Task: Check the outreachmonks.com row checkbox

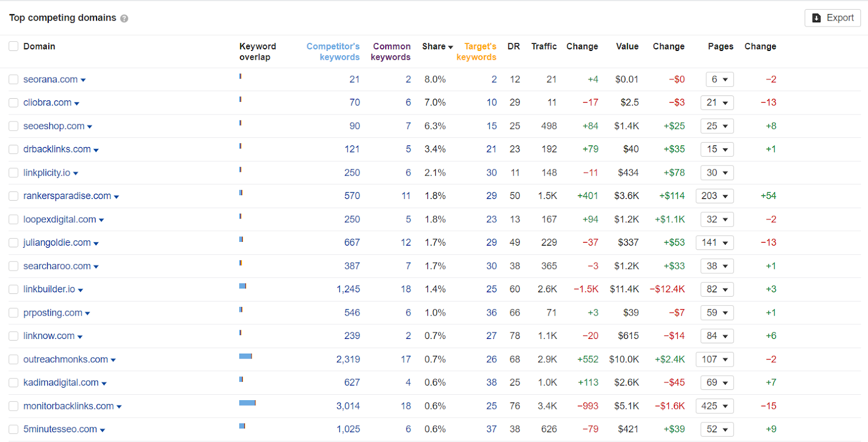Action: coord(14,360)
